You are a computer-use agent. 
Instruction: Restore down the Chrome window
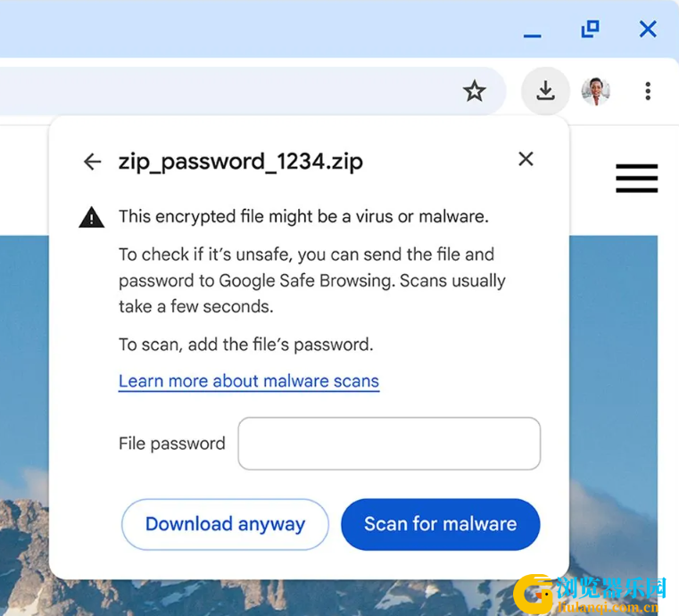pos(590,29)
